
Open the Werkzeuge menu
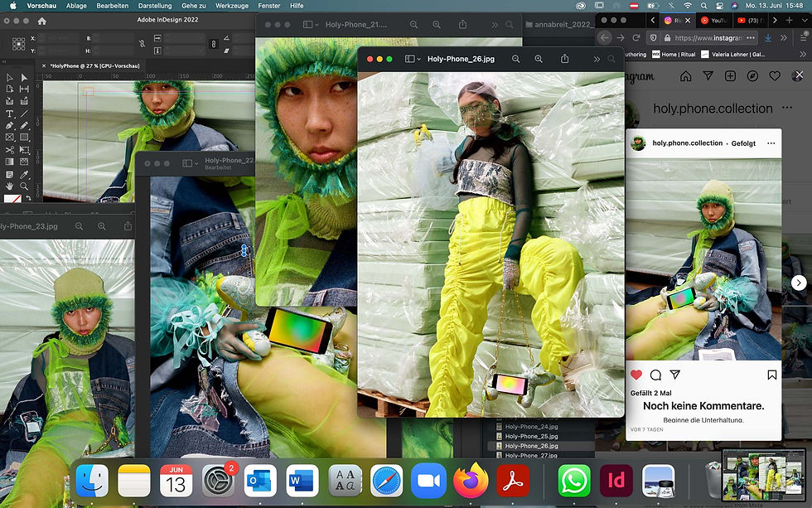232,6
